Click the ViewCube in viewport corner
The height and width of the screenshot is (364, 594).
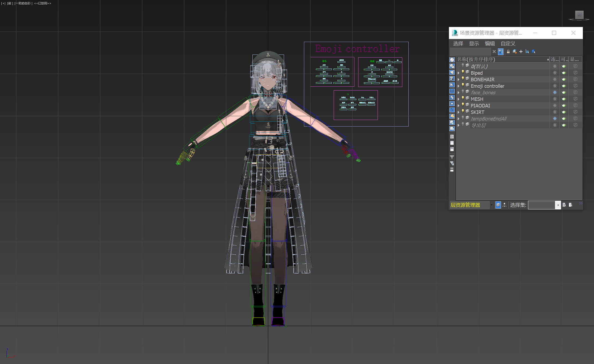(x=579, y=15)
